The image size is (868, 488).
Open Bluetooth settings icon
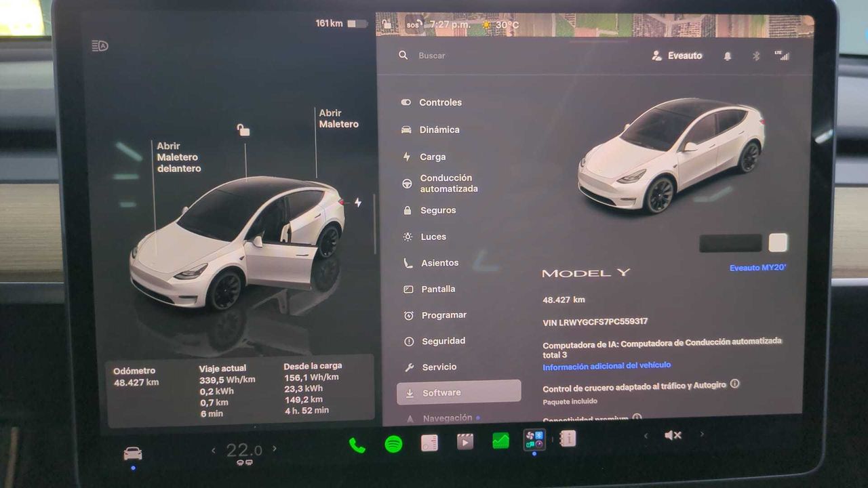point(756,56)
